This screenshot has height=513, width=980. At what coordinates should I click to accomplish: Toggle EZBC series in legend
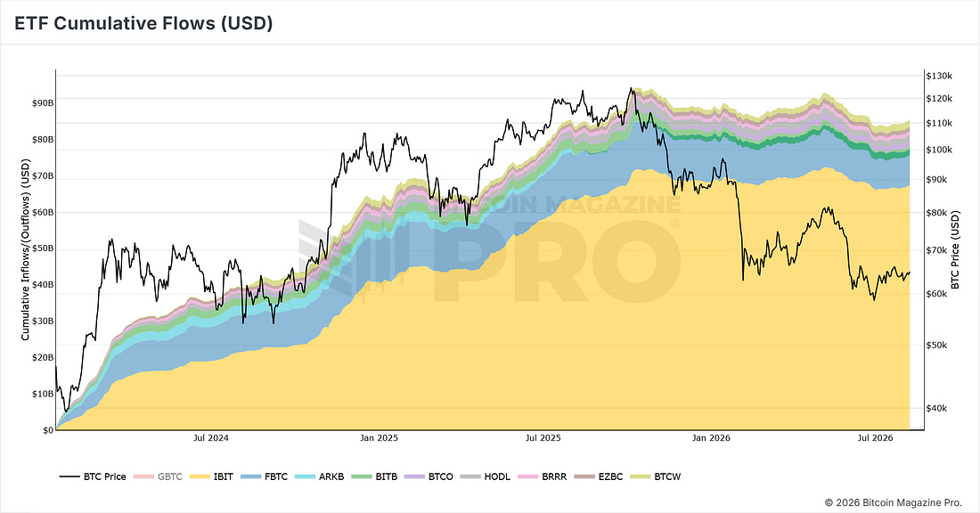[599, 476]
